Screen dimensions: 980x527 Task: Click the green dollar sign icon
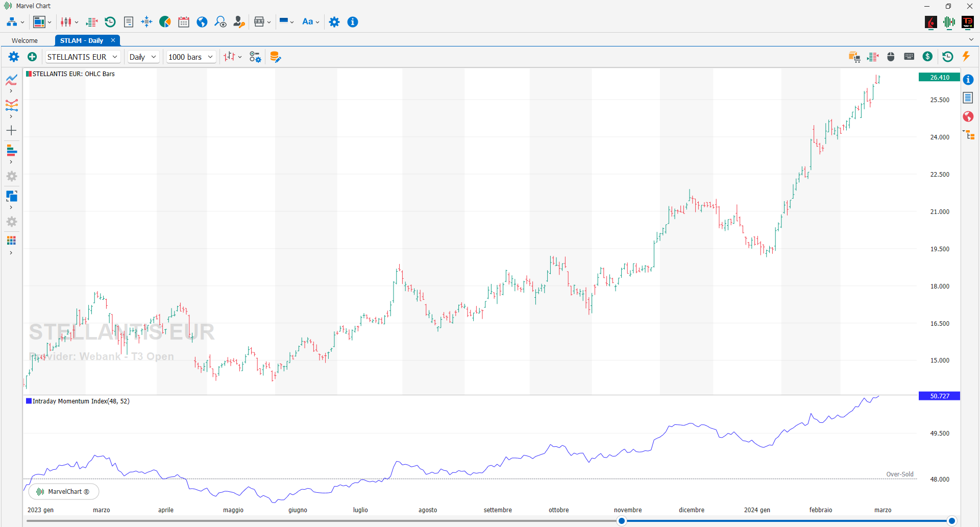coord(928,57)
